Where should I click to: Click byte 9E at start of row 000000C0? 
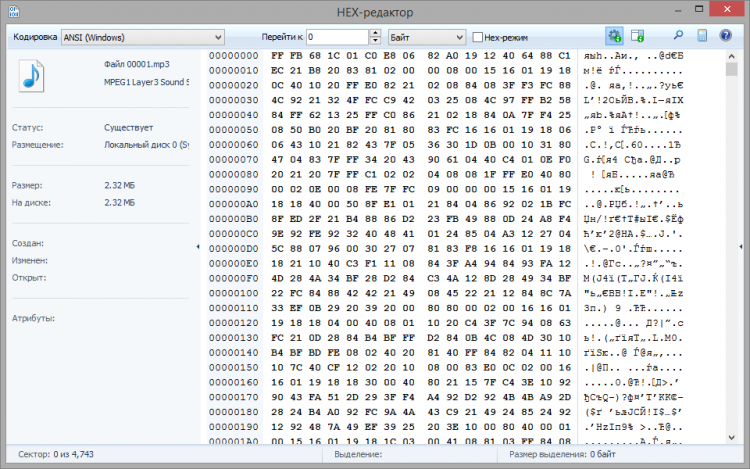click(x=277, y=234)
